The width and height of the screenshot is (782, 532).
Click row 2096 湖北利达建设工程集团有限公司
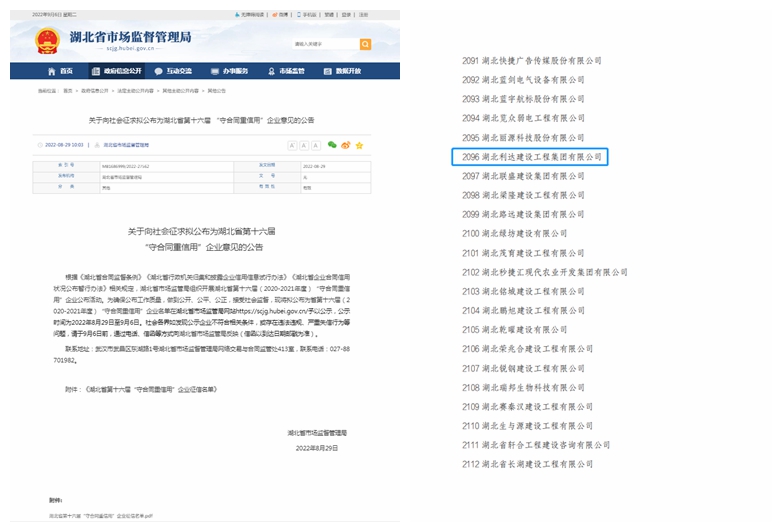click(530, 157)
